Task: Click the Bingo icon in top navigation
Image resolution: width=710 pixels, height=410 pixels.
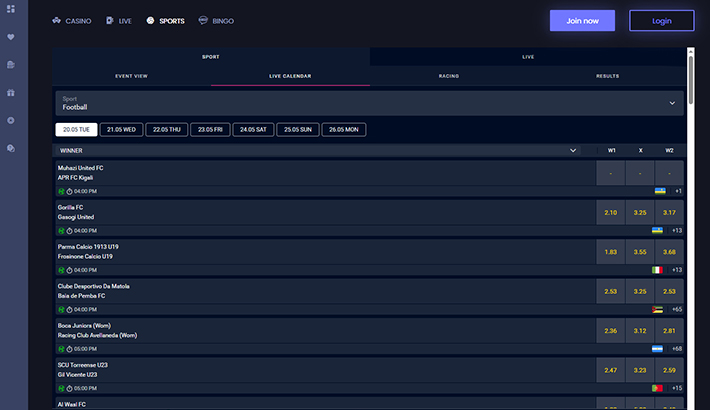Action: point(203,20)
